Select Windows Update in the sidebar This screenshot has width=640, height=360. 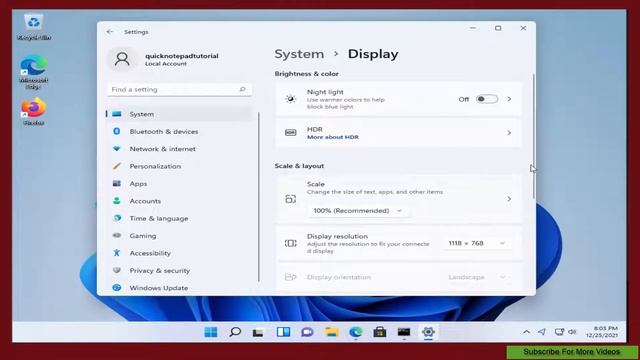coord(179,288)
